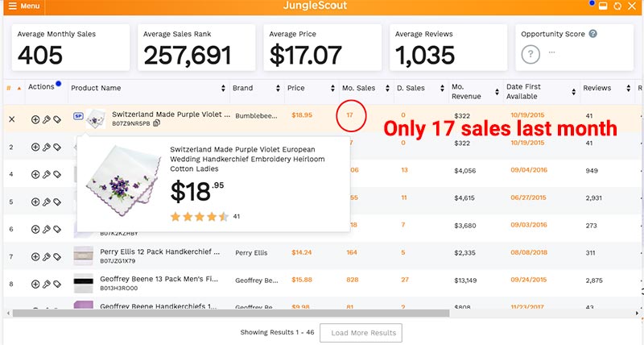Click plus-circle icon in row 4
This screenshot has width=644, height=345.
[35, 174]
